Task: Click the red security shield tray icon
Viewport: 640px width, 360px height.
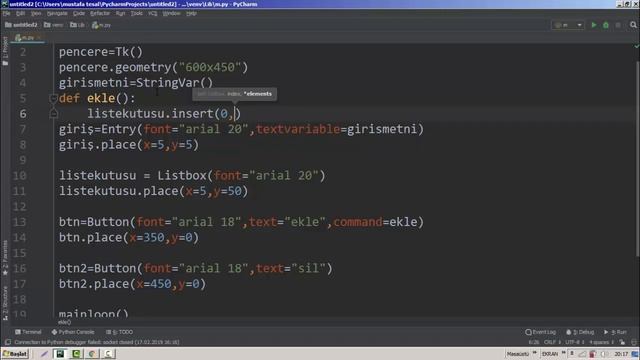Action: (593, 354)
